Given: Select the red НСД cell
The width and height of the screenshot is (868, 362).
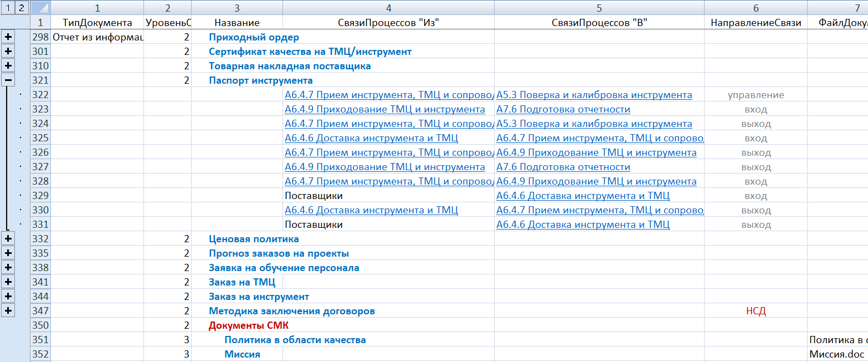Looking at the screenshot, I should pos(756,311).
